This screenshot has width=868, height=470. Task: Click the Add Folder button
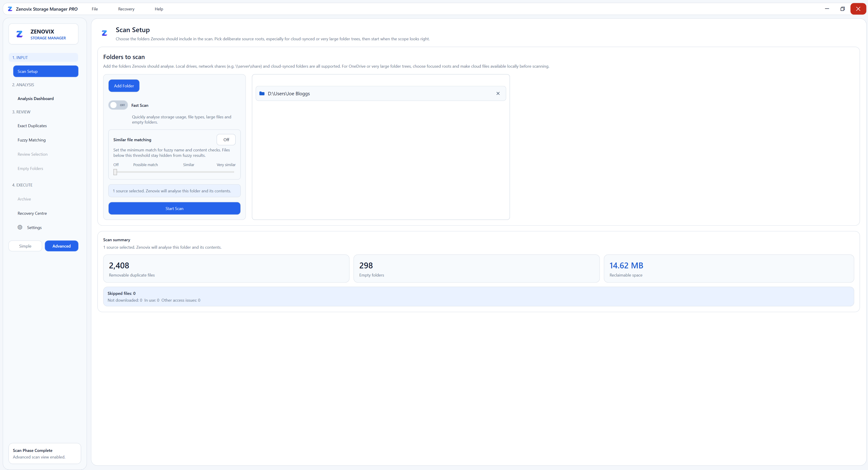tap(124, 86)
